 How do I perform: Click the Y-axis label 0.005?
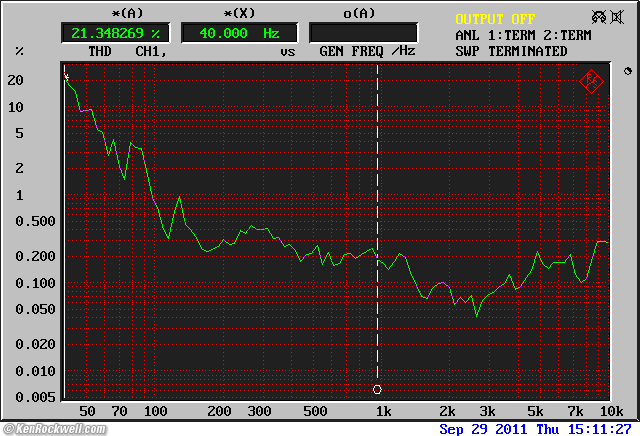[x=35, y=397]
